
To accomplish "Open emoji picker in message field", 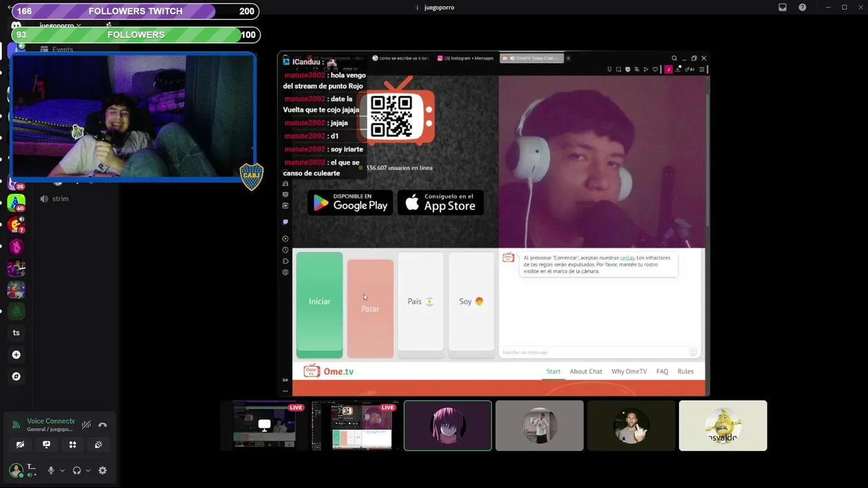I will click(x=693, y=352).
